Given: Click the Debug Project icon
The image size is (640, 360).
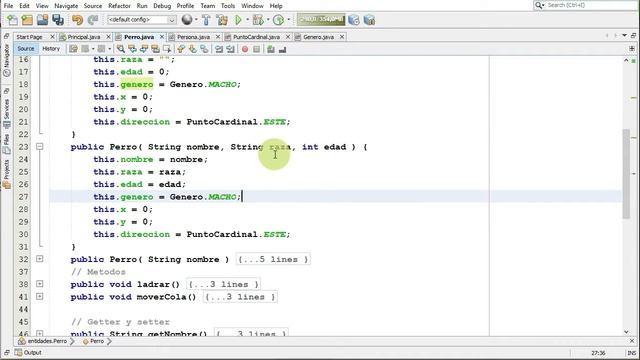Looking at the screenshot, I should 258,20.
